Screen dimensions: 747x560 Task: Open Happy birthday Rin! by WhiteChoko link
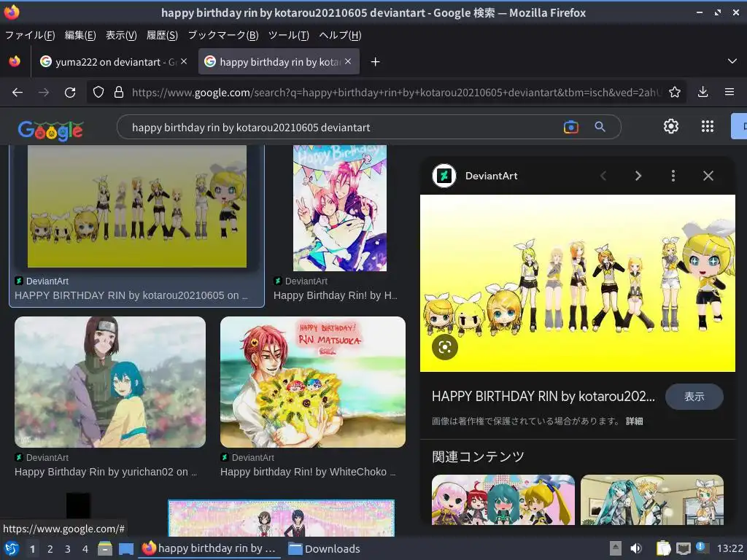tap(308, 472)
